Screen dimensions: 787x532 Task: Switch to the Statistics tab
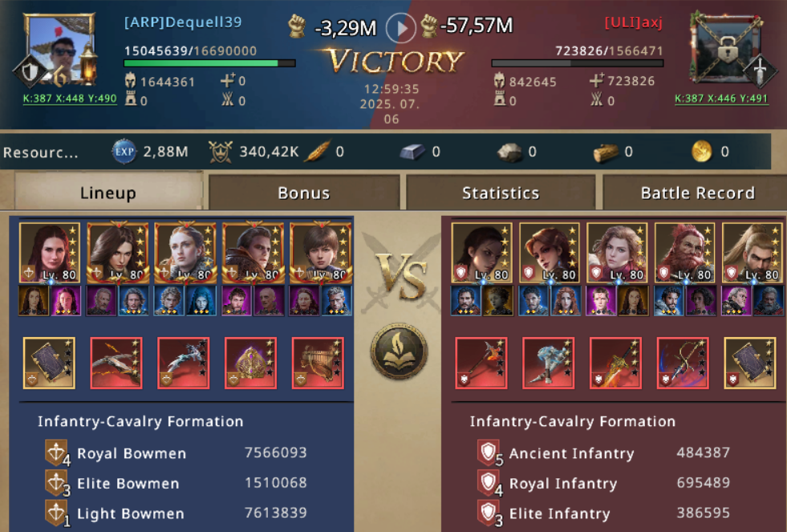[x=501, y=193]
